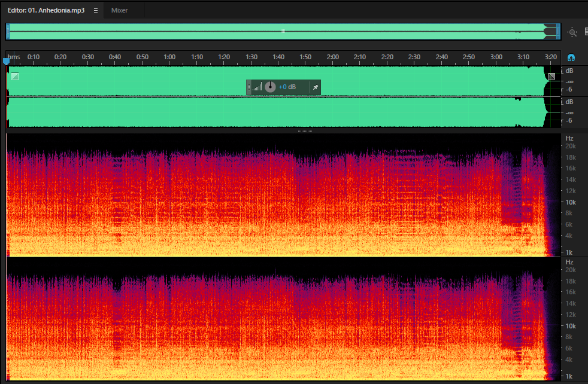Click the 2:50 mark on time ruler
Viewport: 588px width, 384px height.
469,57
